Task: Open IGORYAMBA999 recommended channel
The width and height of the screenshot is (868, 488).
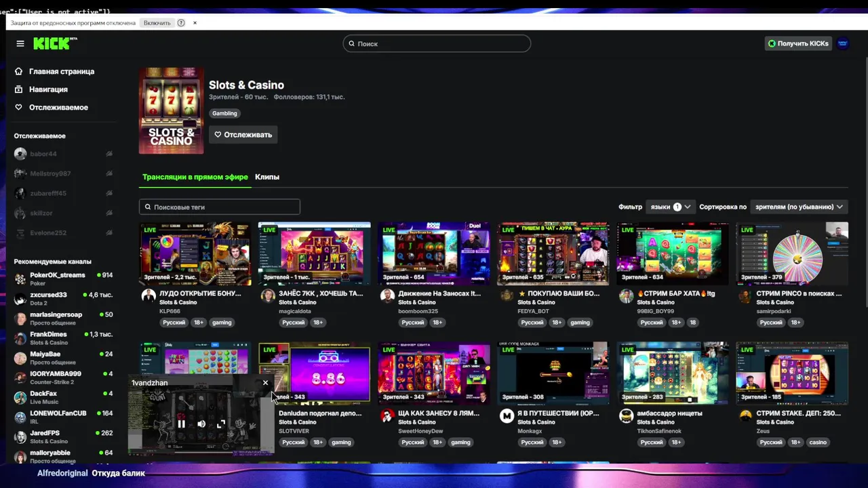Action: [64, 377]
